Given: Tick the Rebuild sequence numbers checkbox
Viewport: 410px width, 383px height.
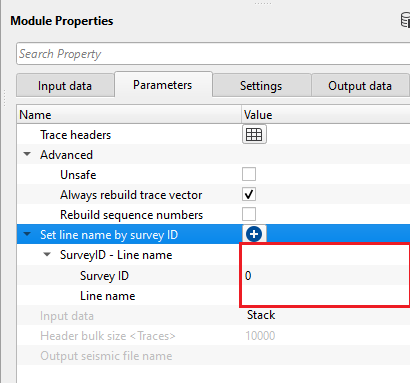Looking at the screenshot, I should pos(249,214).
